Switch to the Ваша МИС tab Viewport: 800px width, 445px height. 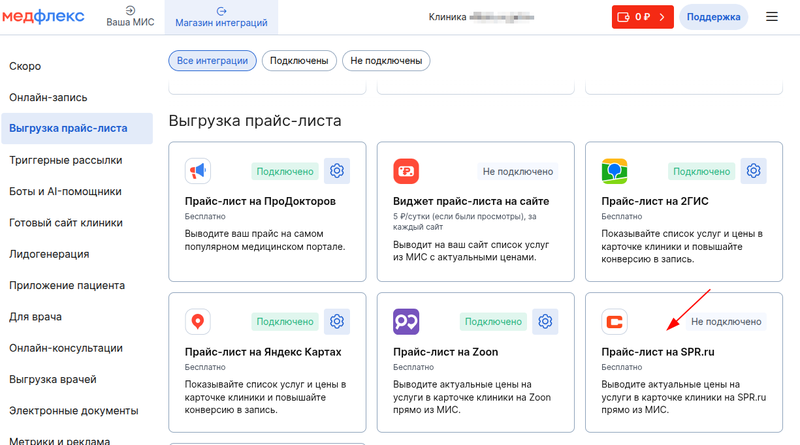130,17
